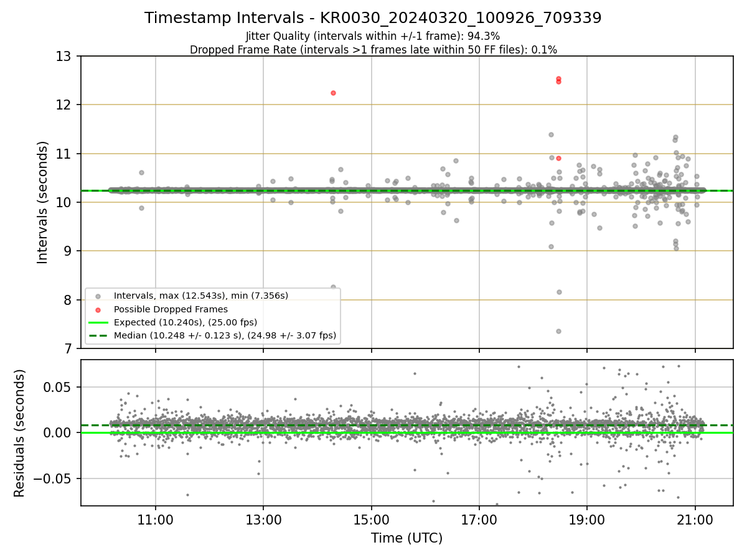
Task: Click the 'Residuals (seconds)' y-axis label
Action: point(20,433)
